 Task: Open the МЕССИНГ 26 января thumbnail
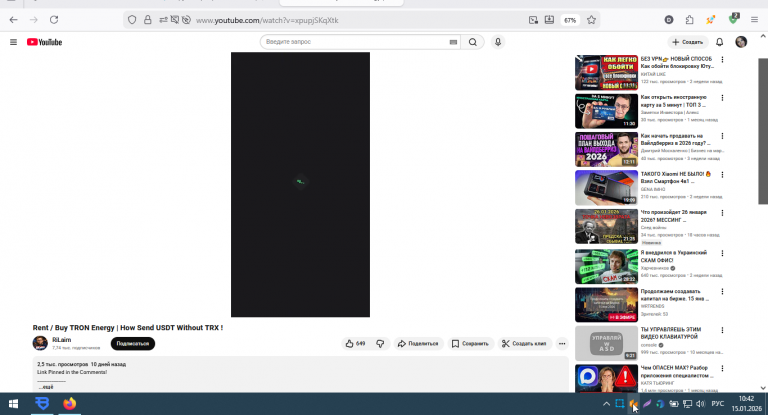pyautogui.click(x=606, y=226)
